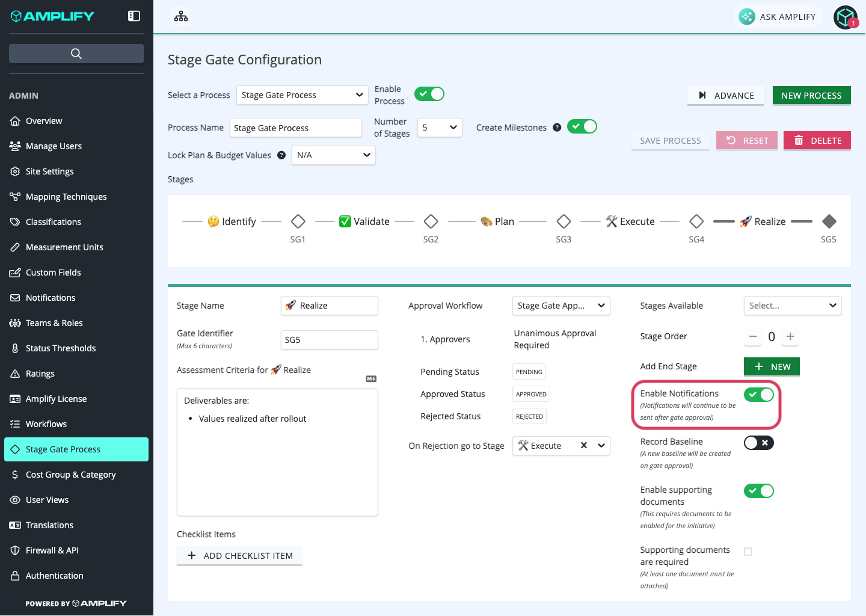
Task: Open the hierarchy tree icon in header
Action: tap(181, 16)
